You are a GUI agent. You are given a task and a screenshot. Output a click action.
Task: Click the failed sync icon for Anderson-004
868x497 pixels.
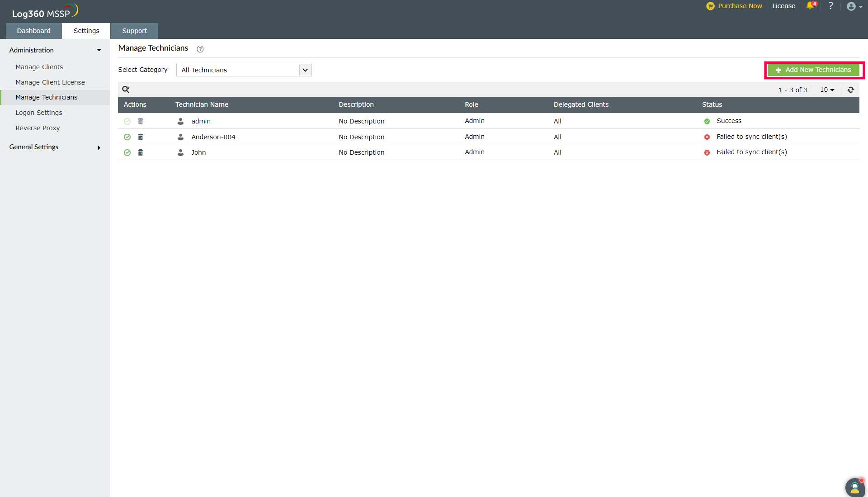click(707, 137)
